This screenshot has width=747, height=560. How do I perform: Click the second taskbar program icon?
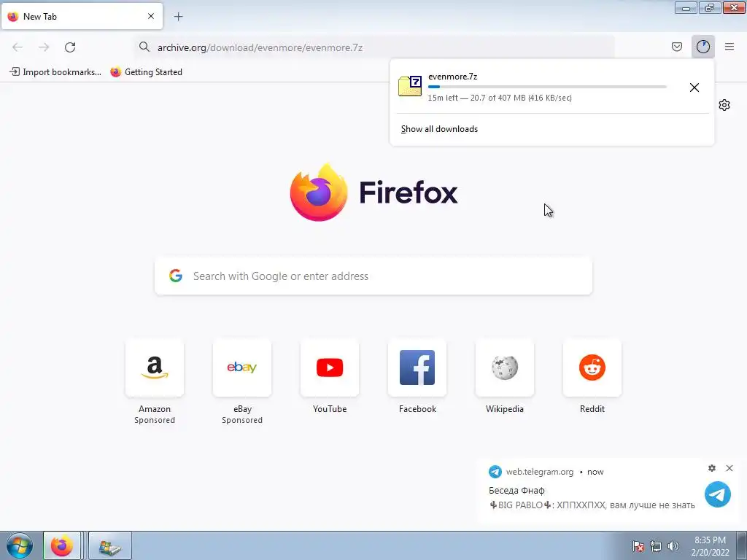pyautogui.click(x=109, y=545)
